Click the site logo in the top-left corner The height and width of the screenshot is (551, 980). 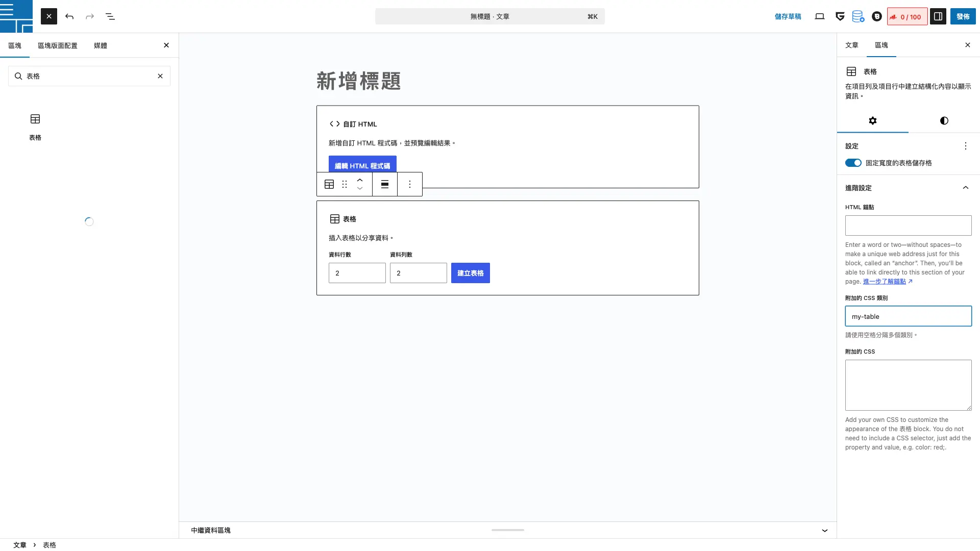tap(16, 16)
